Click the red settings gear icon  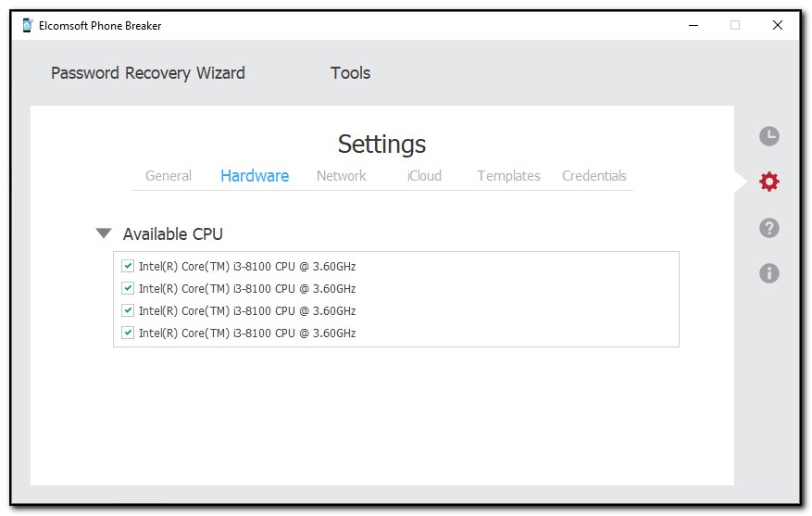point(769,182)
